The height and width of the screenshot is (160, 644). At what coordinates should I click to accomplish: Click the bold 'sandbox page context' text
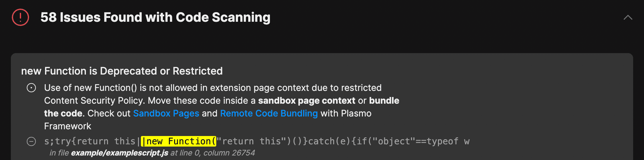307,100
